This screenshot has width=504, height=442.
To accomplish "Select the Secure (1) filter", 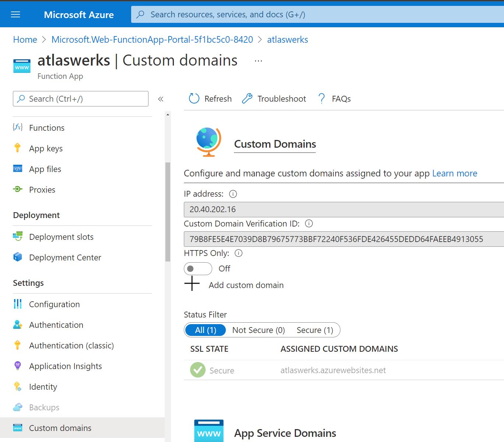I will [315, 330].
